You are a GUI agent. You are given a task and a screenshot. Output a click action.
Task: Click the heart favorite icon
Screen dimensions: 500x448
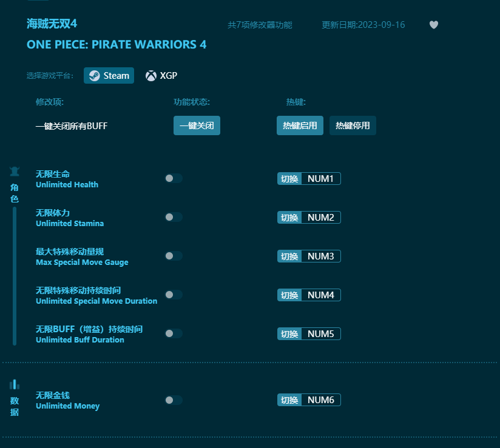point(434,25)
